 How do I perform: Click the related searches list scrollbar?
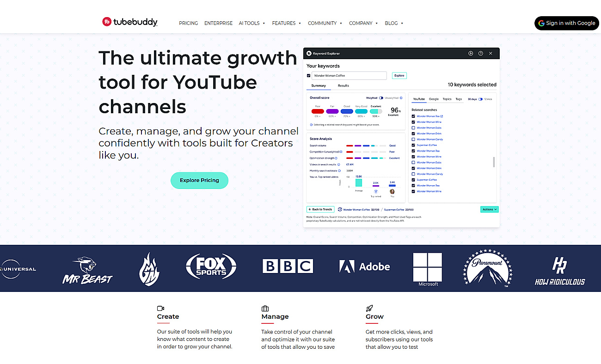tap(494, 162)
